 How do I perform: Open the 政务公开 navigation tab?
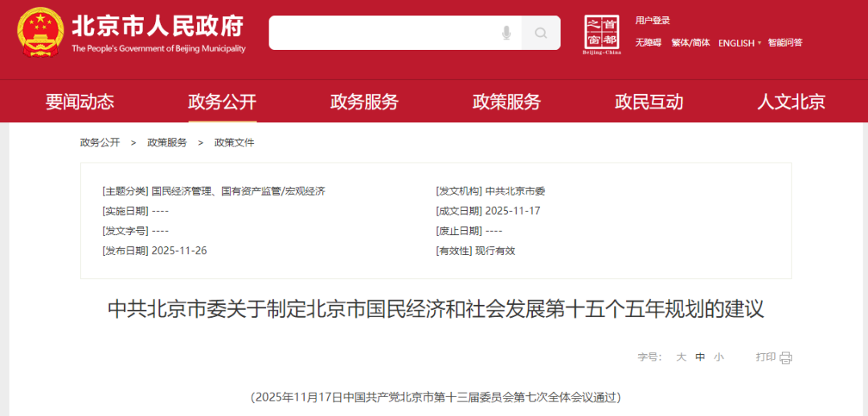222,102
